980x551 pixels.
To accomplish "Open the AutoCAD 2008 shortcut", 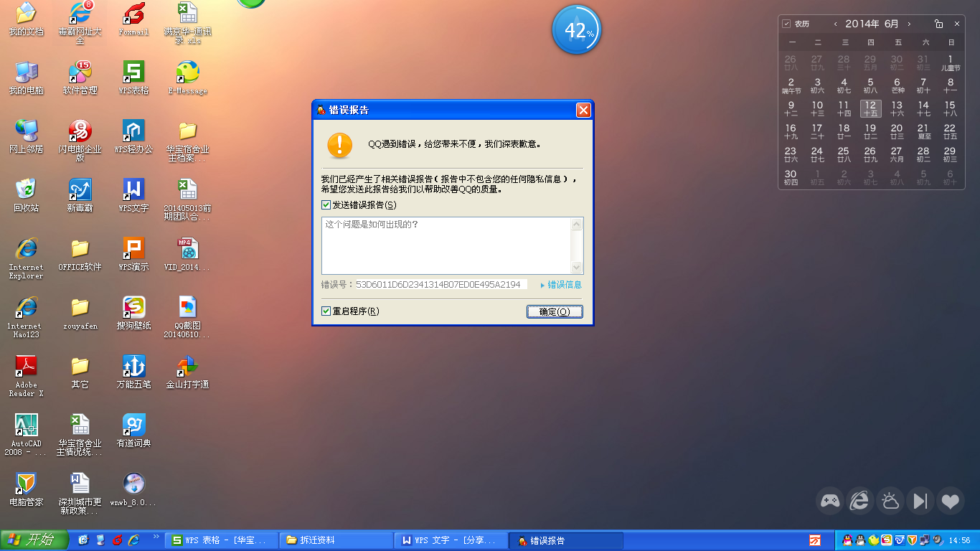I will (x=26, y=435).
